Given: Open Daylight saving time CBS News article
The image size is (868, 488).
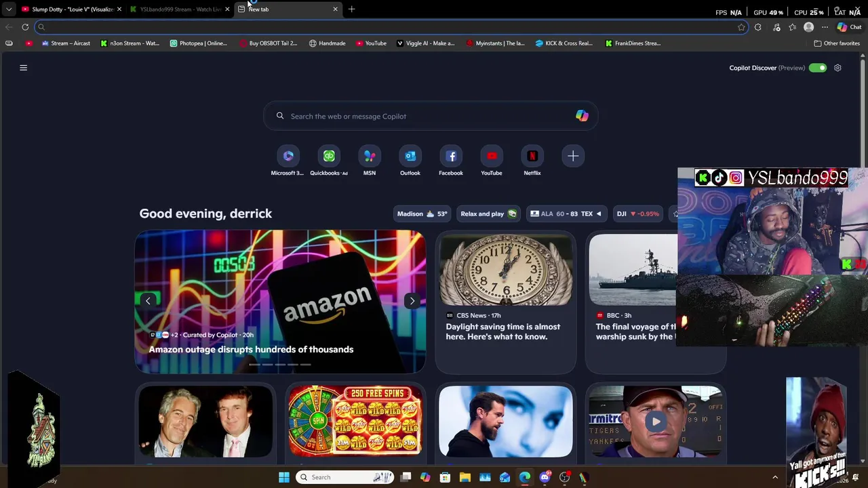Looking at the screenshot, I should tap(506, 303).
